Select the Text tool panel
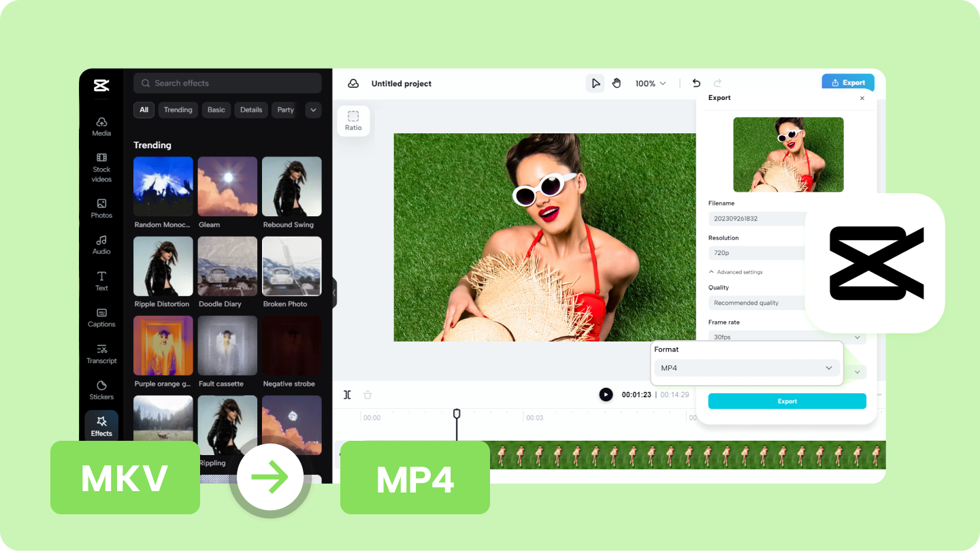This screenshot has height=551, width=980. click(x=101, y=282)
